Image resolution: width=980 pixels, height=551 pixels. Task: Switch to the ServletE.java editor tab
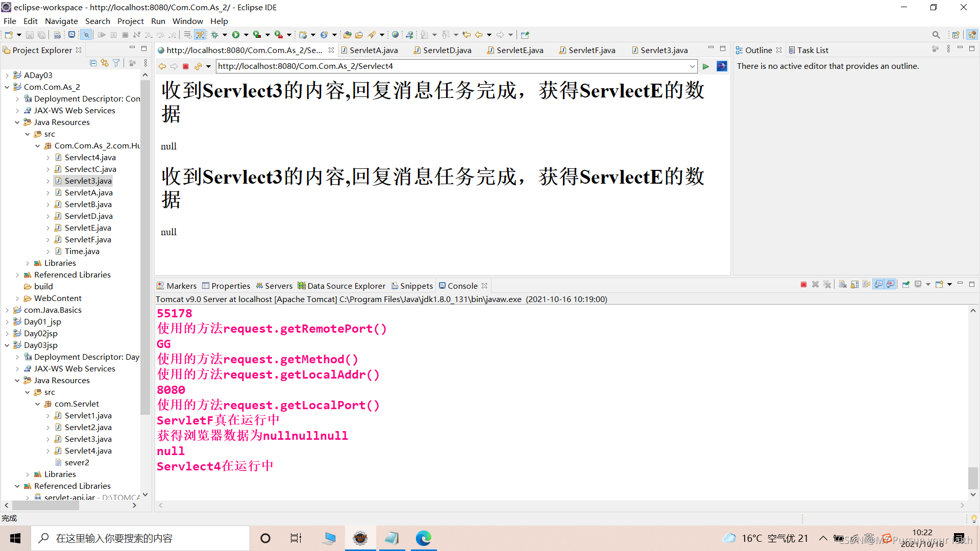pos(519,50)
